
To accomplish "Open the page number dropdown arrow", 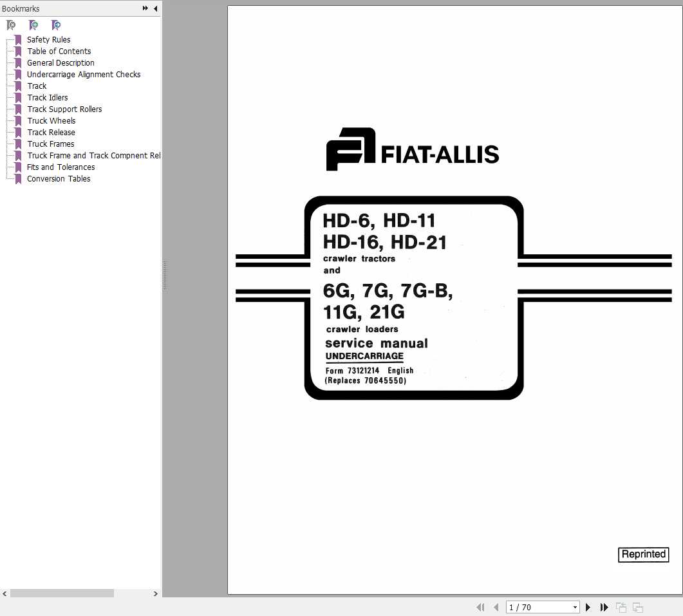I will coord(575,607).
